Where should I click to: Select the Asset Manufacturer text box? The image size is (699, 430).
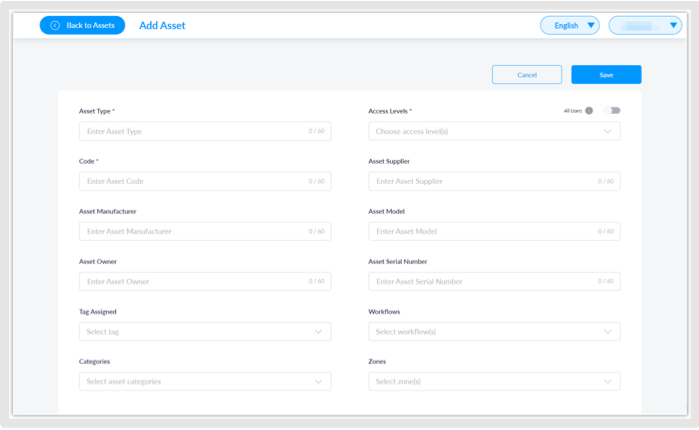[190, 231]
